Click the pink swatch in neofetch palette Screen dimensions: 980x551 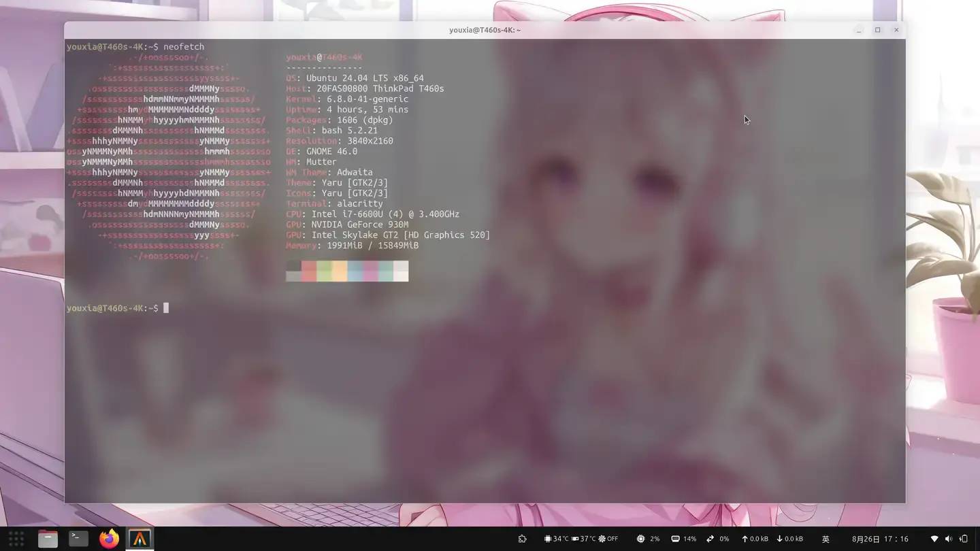[x=370, y=271]
